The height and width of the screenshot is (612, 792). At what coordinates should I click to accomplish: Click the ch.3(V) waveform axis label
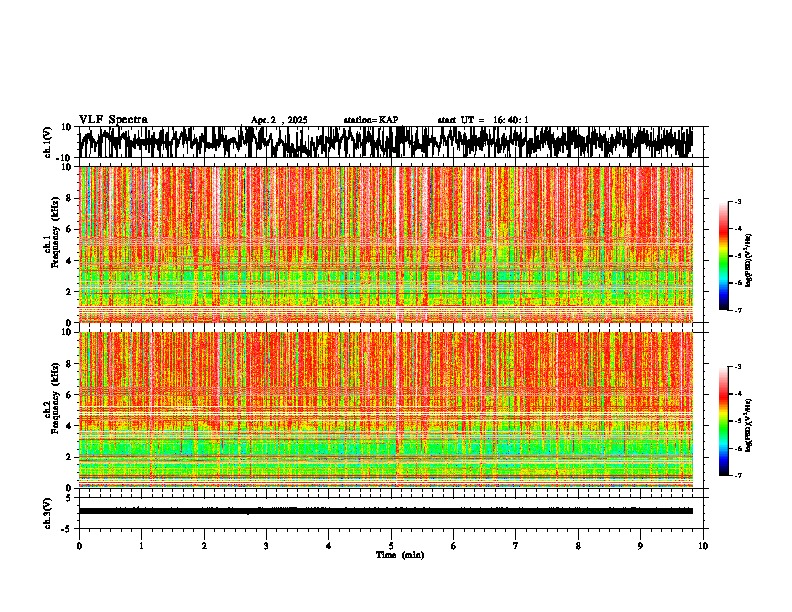tap(48, 513)
